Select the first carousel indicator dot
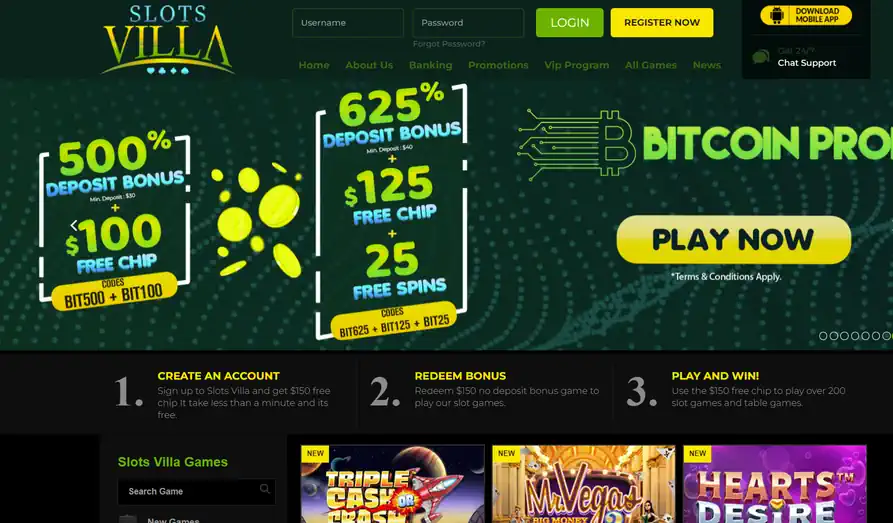Viewport: 893px width, 523px height. [x=823, y=336]
